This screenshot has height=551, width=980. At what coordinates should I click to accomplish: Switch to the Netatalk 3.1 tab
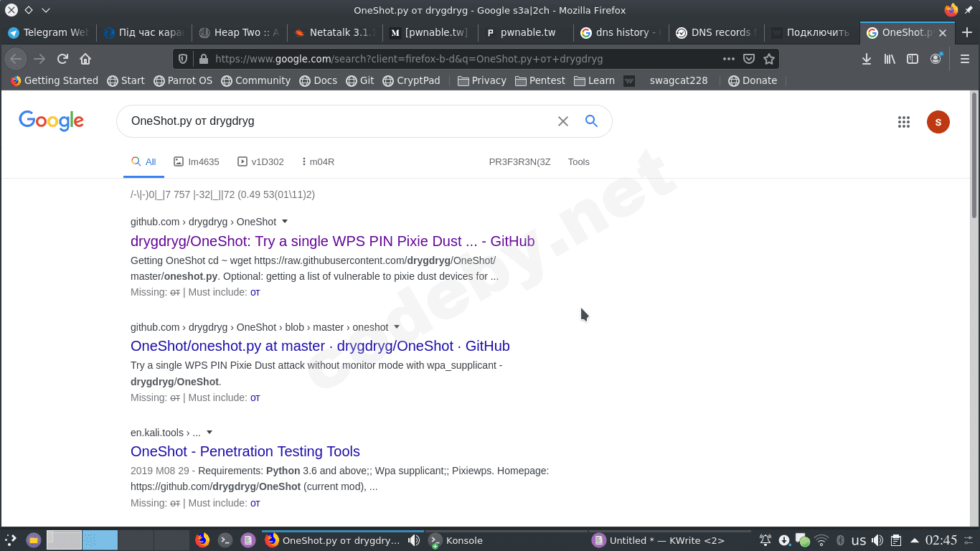click(x=335, y=32)
